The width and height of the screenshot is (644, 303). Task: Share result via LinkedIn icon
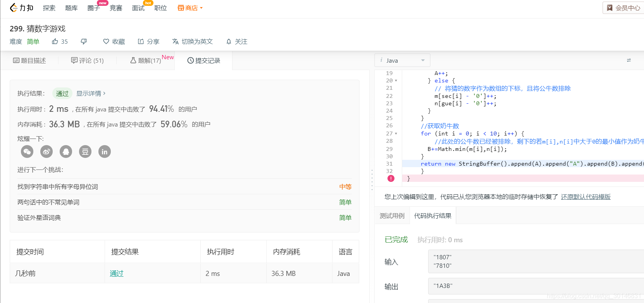pyautogui.click(x=105, y=152)
